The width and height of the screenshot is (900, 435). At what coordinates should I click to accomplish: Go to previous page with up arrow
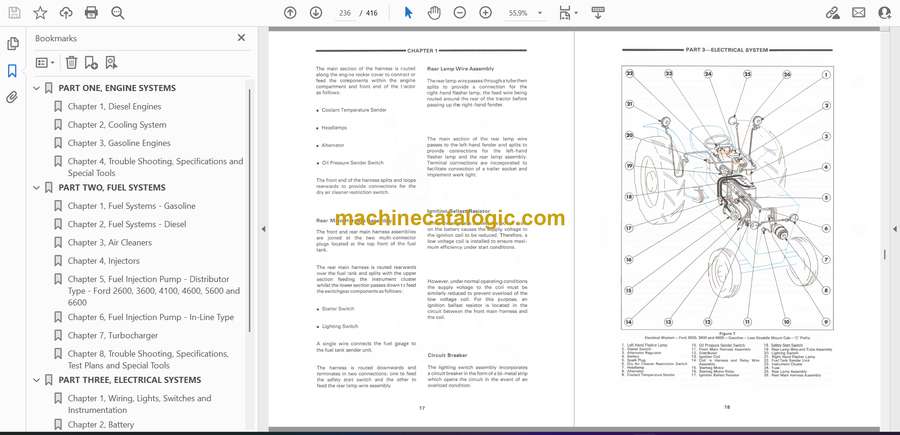click(290, 13)
